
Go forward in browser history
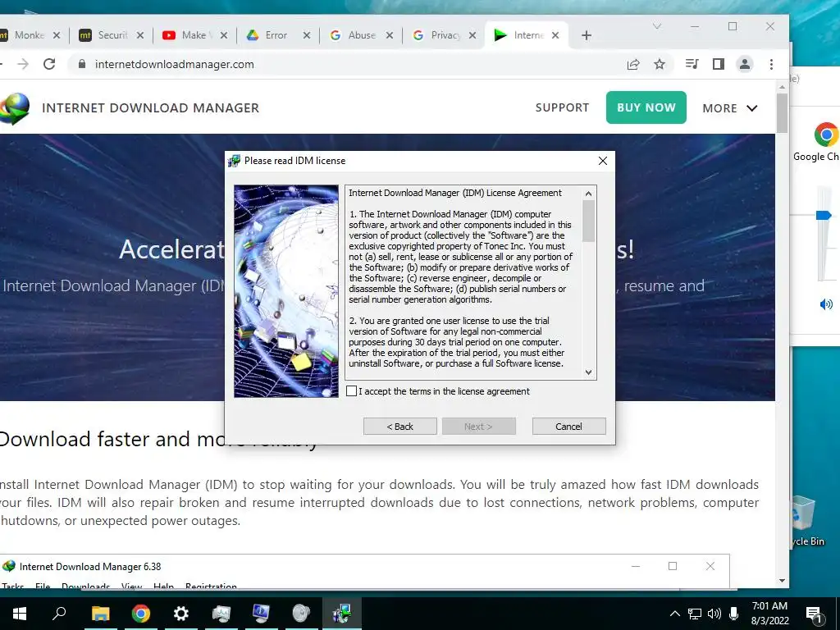(x=23, y=64)
